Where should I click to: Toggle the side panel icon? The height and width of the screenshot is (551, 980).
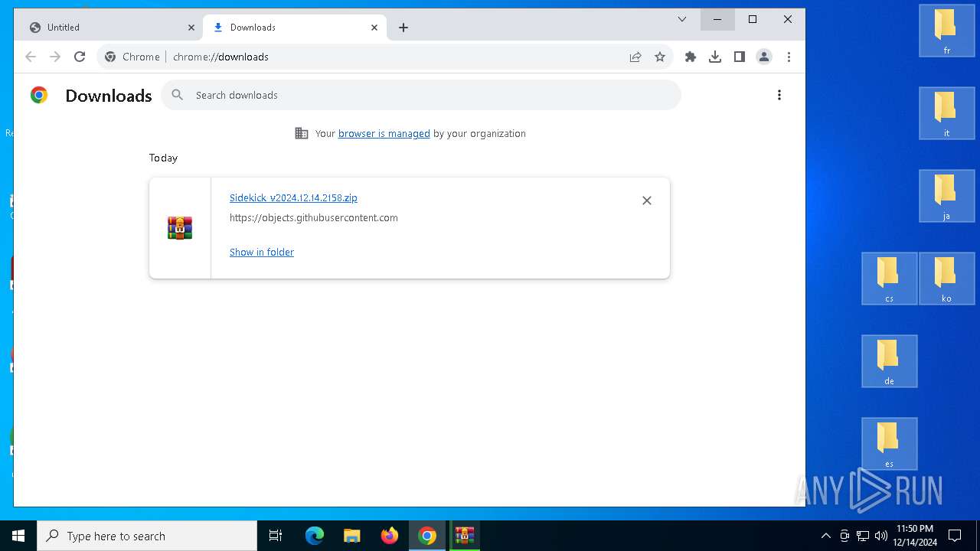pyautogui.click(x=740, y=57)
